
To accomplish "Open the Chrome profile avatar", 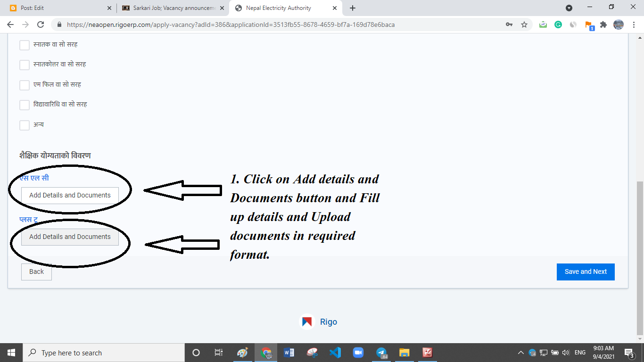I will coord(619,25).
